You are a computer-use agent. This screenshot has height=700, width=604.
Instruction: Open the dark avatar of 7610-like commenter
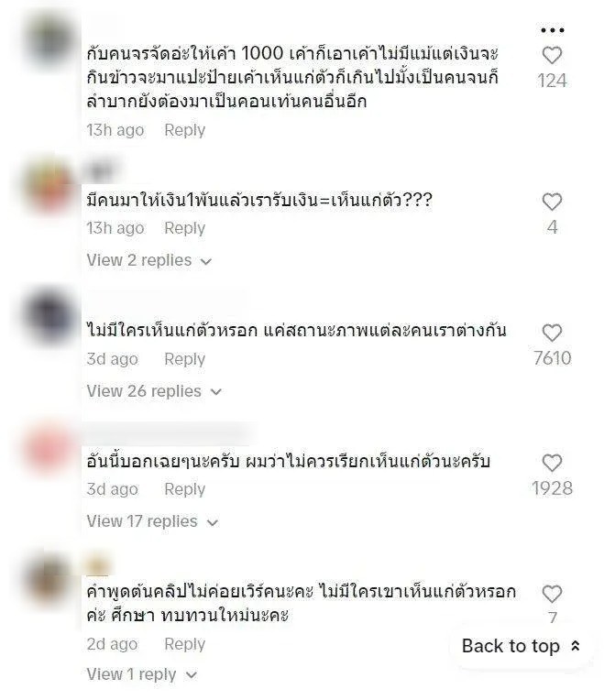click(x=49, y=317)
